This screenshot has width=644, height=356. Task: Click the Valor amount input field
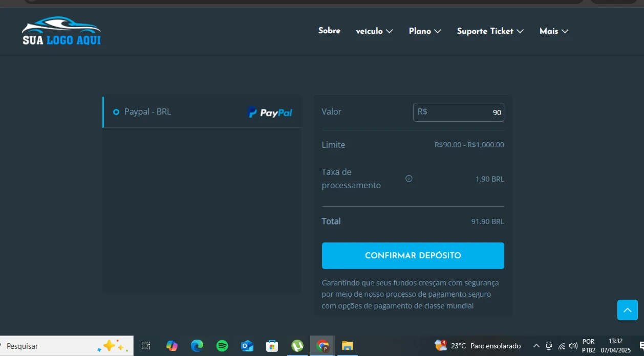point(458,112)
